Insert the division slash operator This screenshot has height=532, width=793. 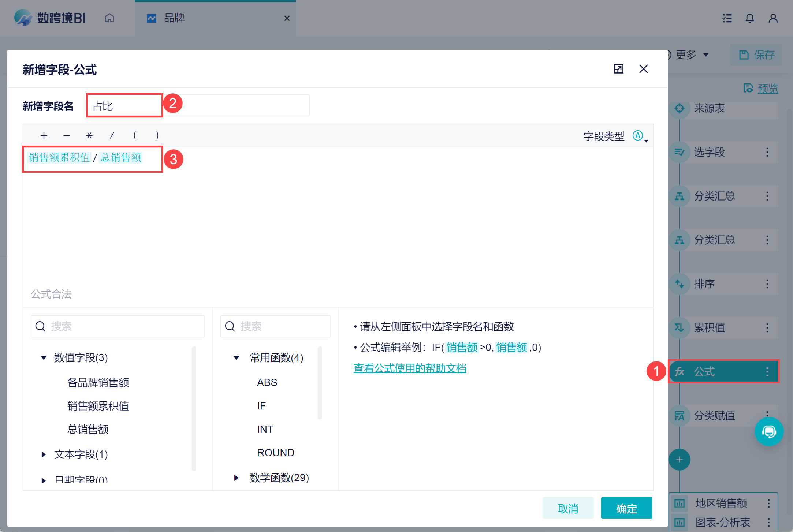tap(112, 135)
